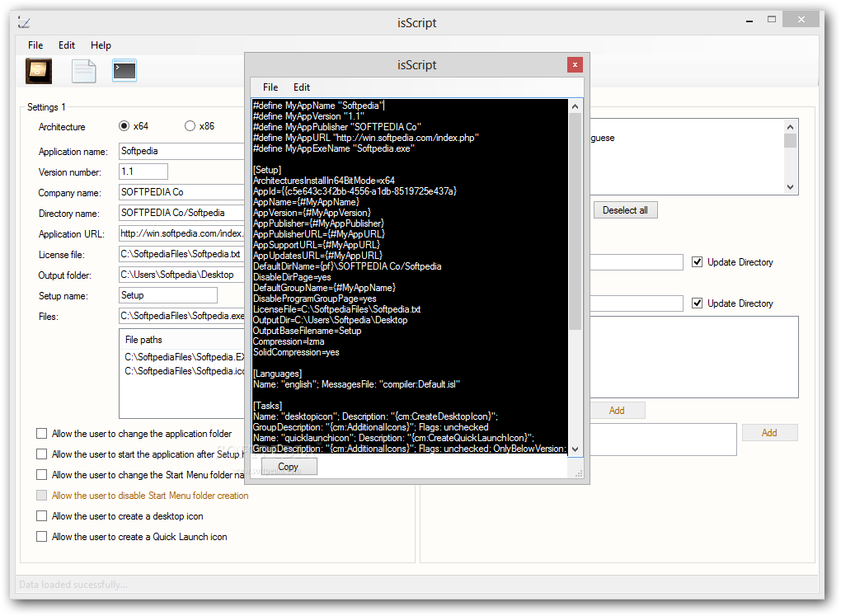Screen dimensions: 841x616
Task: Click the language list scrollbar thumb
Action: point(790,140)
